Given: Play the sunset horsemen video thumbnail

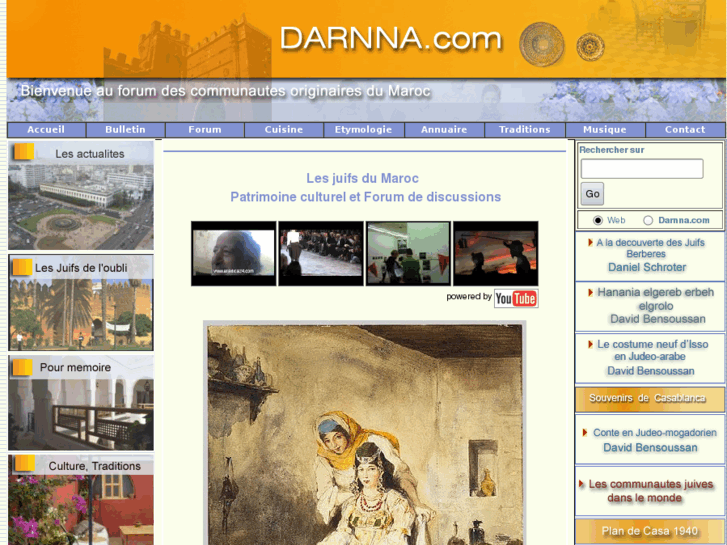Looking at the screenshot, I should (496, 253).
